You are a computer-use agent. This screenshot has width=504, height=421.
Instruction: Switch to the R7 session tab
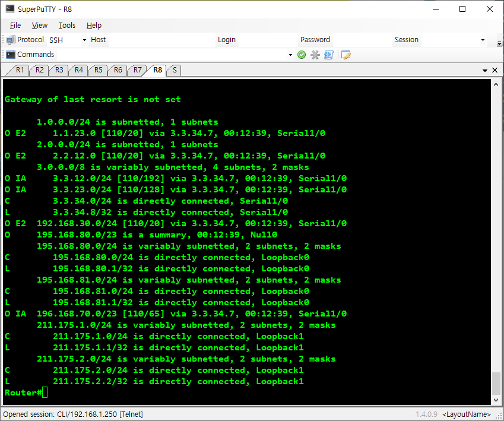[138, 70]
